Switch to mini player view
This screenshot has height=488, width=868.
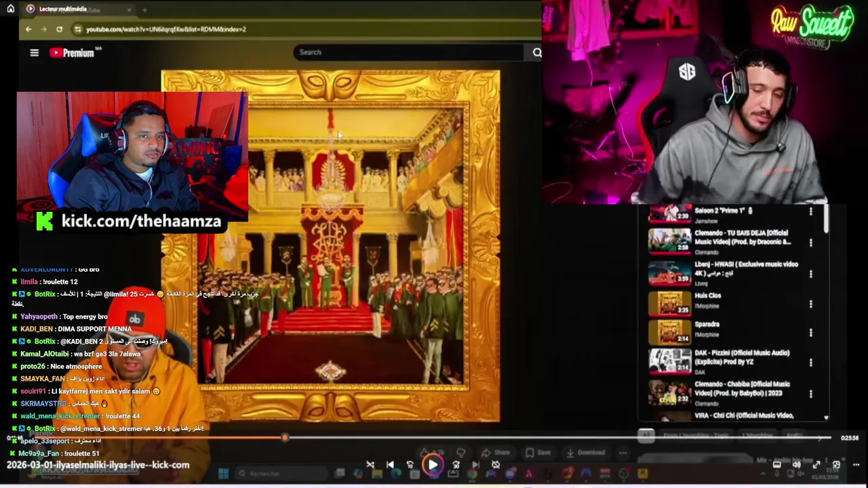[836, 464]
